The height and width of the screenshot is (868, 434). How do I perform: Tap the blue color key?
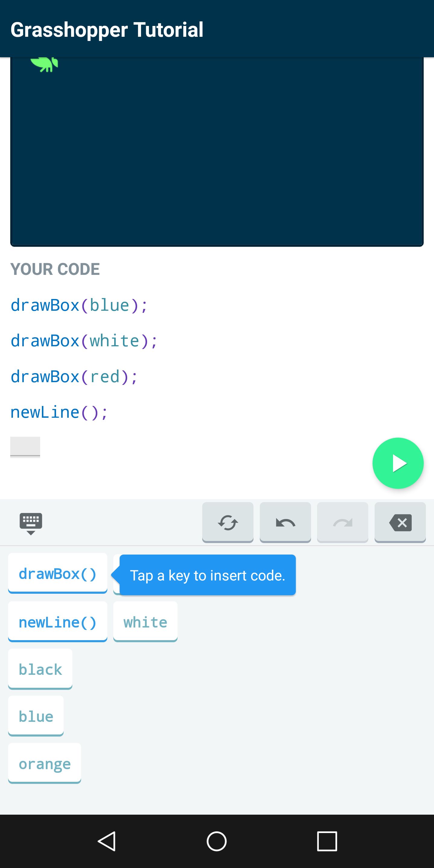click(x=36, y=716)
